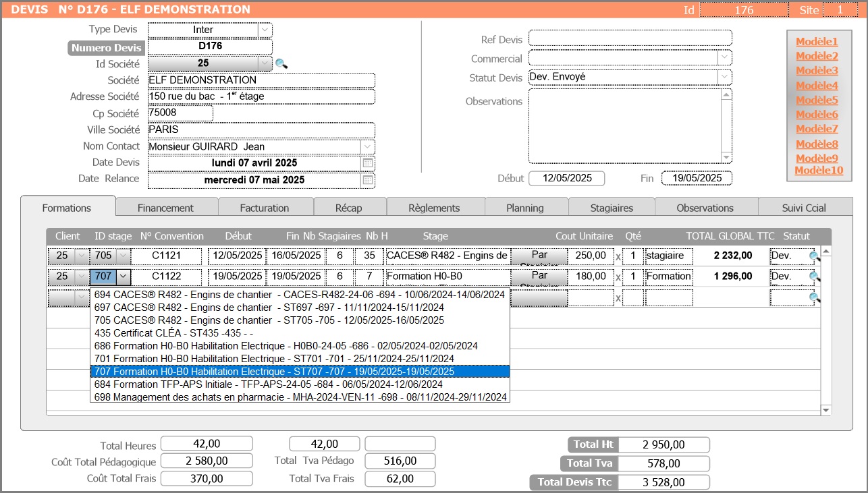Expand the Type Devis dropdown
868x493 pixels.
point(265,30)
